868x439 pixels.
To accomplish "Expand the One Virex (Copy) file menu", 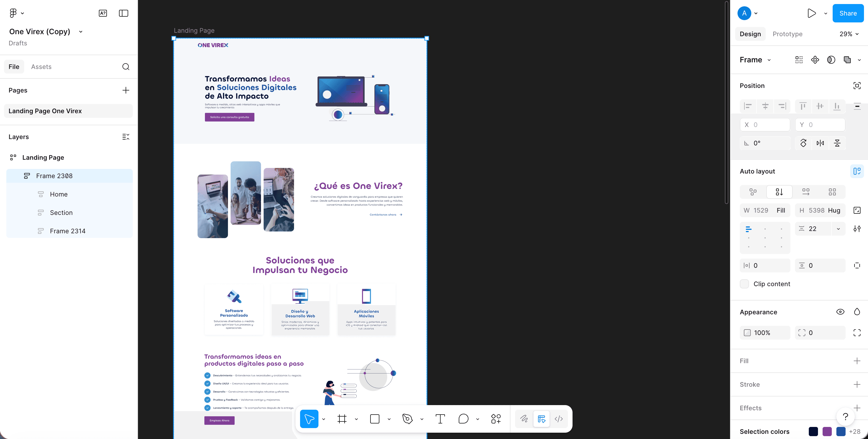I will 80,31.
